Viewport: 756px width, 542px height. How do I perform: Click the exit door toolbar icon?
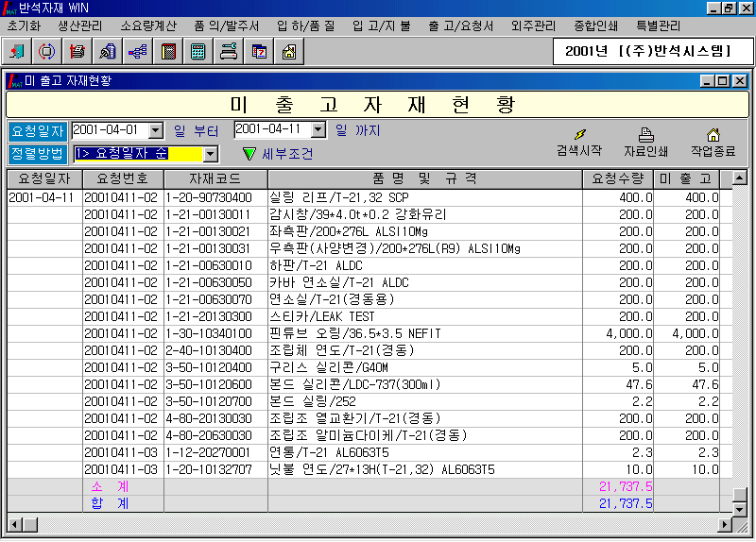pyautogui.click(x=19, y=52)
